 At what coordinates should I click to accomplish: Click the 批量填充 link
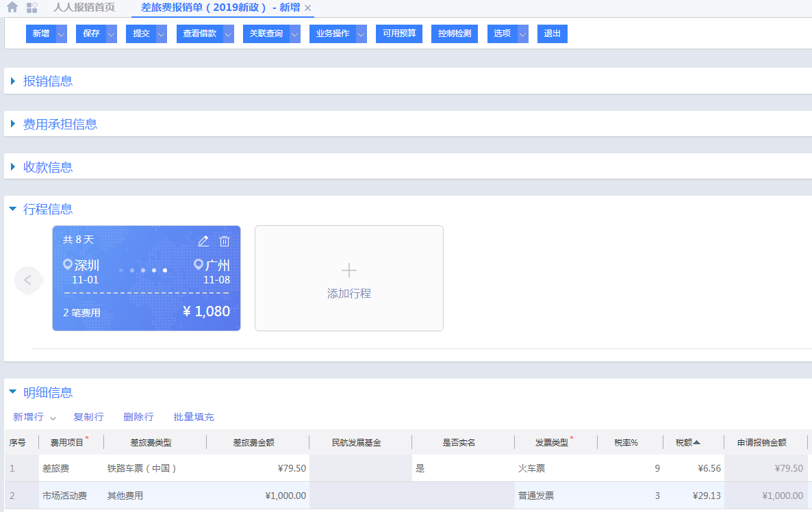[x=194, y=418]
